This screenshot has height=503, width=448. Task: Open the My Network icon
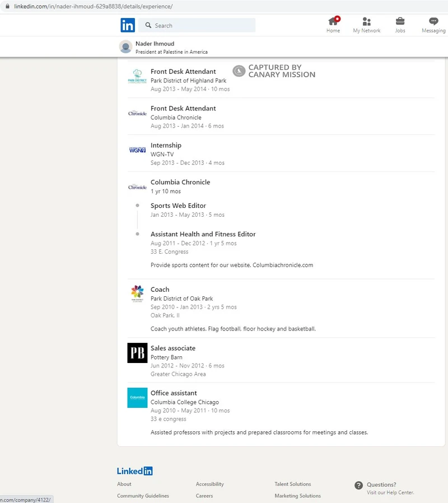(367, 21)
